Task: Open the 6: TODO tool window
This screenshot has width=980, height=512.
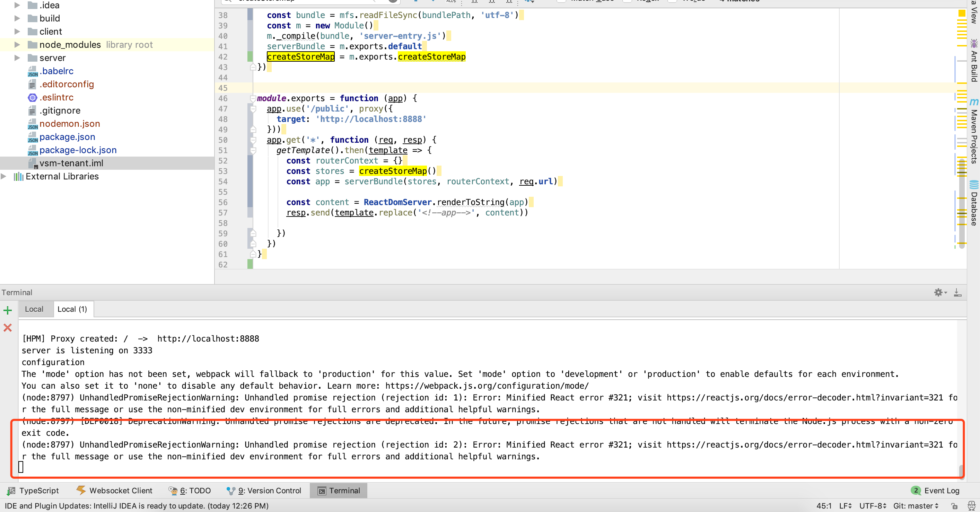Action: click(190, 491)
